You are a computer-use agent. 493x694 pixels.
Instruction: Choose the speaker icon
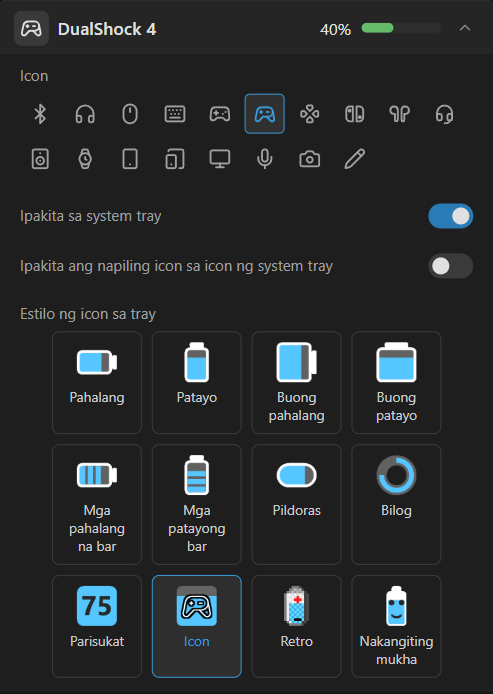pos(40,159)
